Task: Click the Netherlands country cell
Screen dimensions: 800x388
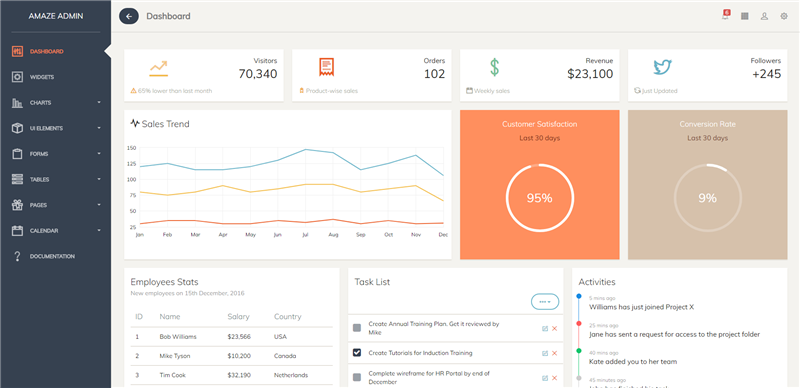Action: click(291, 375)
